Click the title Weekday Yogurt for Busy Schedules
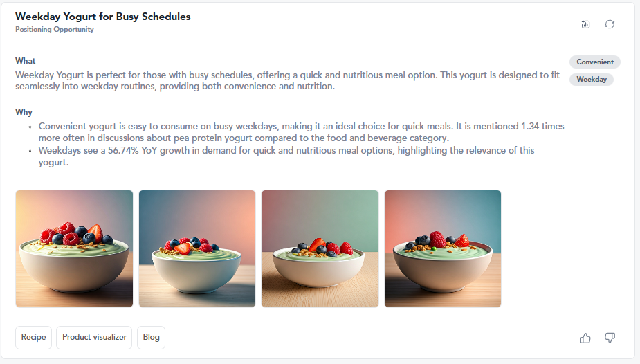 [103, 17]
